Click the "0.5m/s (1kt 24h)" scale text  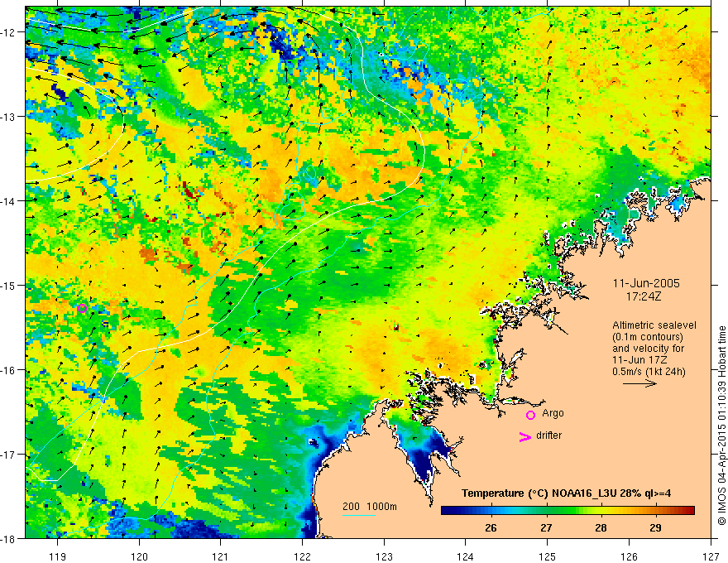[649, 372]
